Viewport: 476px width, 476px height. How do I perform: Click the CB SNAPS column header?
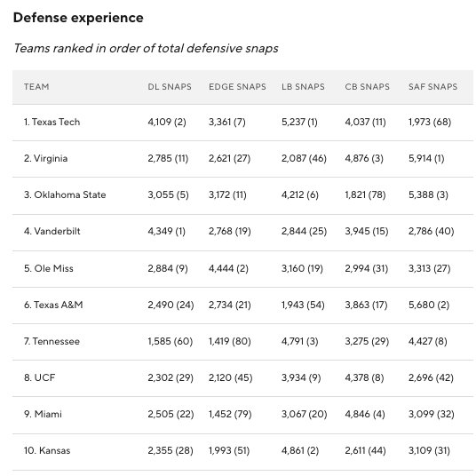tap(367, 87)
